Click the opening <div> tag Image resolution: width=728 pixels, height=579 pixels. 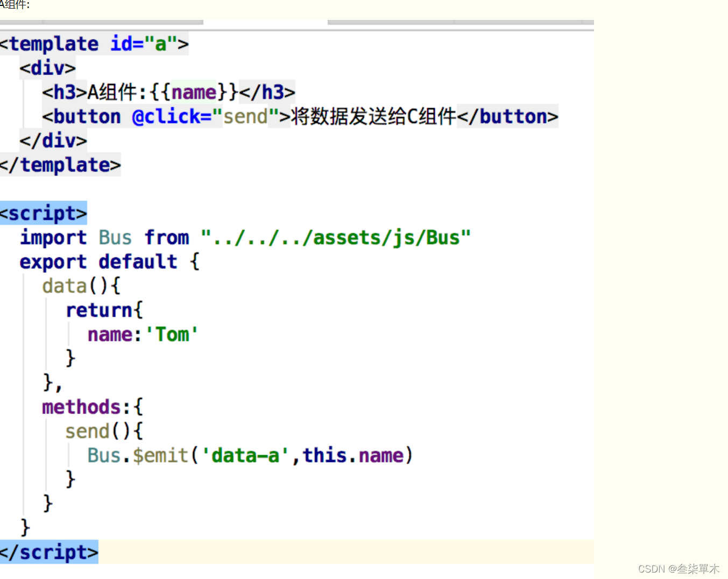[x=48, y=68]
